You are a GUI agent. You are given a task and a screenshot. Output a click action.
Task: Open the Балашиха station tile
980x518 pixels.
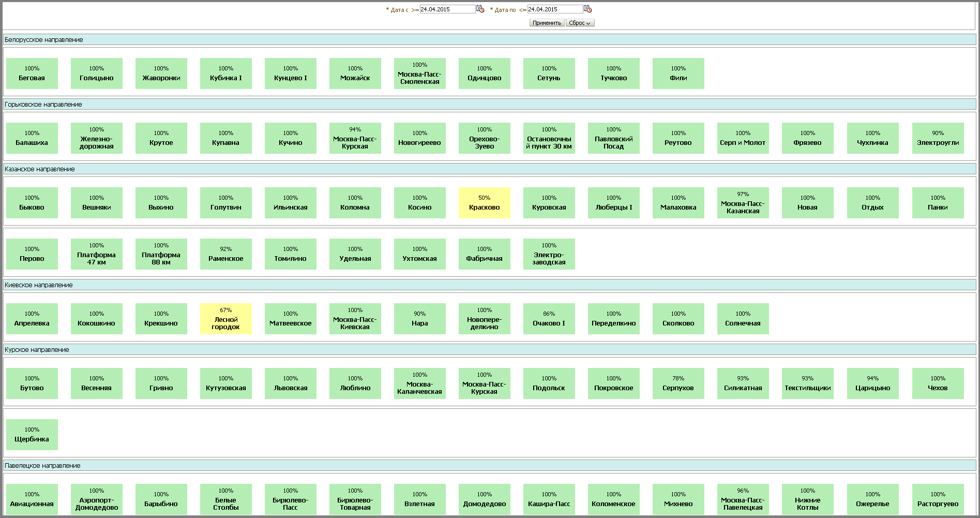click(32, 138)
